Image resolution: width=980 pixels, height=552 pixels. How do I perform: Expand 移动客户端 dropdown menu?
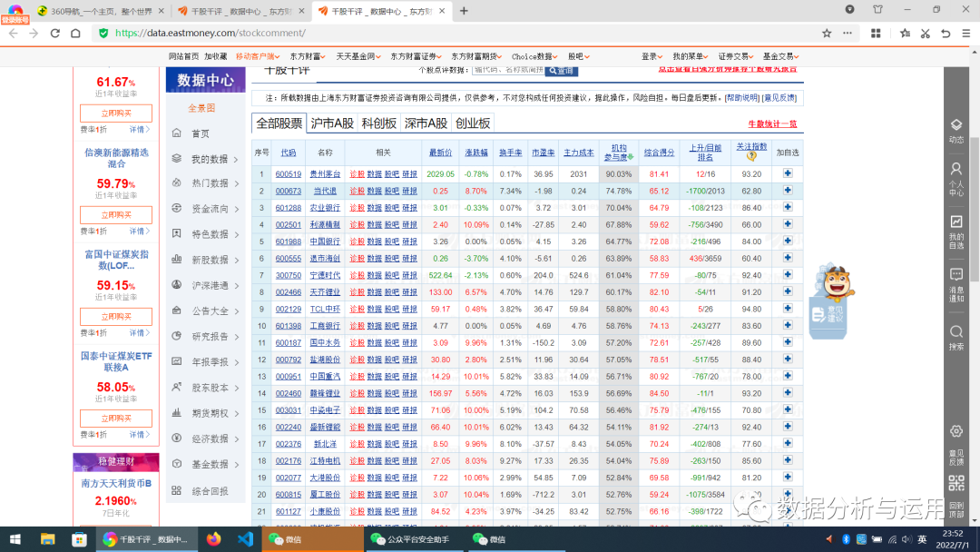click(x=258, y=56)
